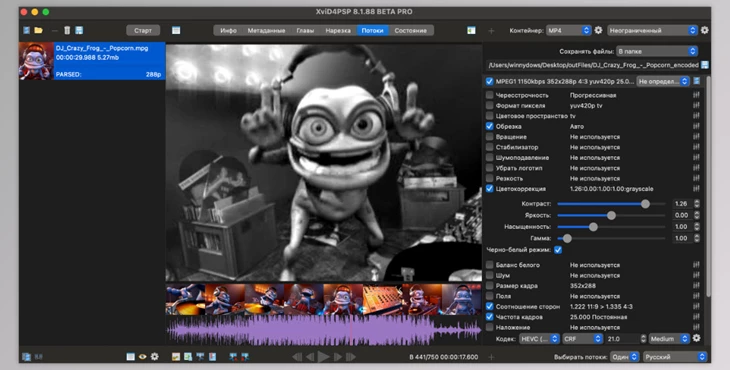Click the Гамма slider handle
The height and width of the screenshot is (370, 730).
tap(567, 238)
